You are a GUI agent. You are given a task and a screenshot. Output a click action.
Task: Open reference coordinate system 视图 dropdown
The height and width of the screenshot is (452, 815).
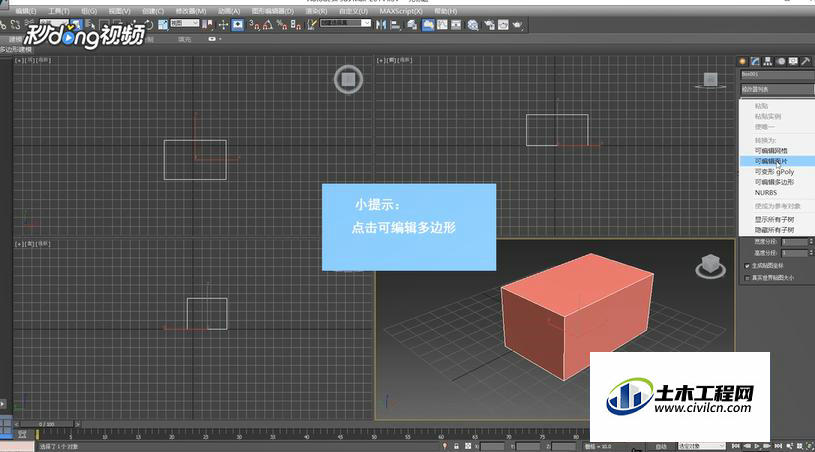tap(185, 23)
